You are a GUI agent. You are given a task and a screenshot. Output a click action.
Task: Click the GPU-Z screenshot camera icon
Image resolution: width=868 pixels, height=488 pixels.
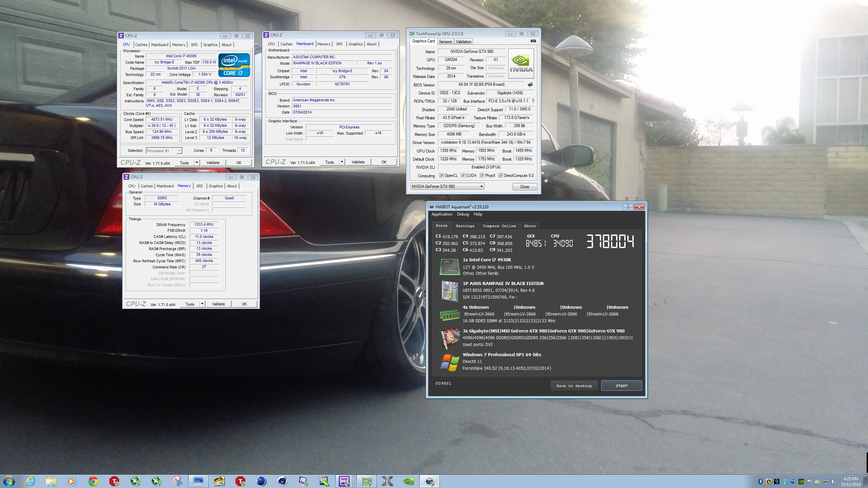[533, 41]
